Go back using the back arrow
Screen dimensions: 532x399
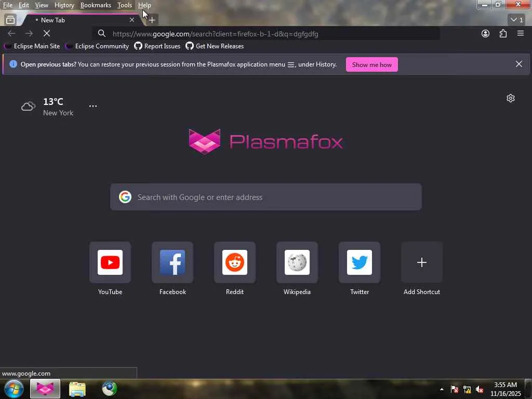click(x=11, y=33)
